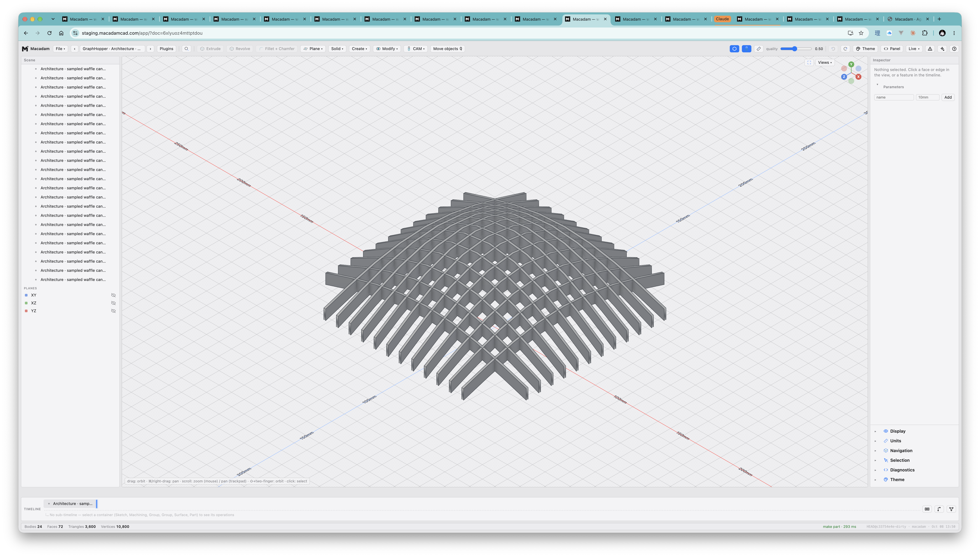
Task: Open the File dropdown menu
Action: (60, 49)
